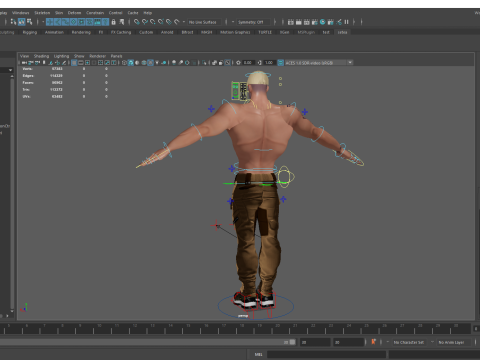Screen dimensions: 480x360
Task: Toggle isolate select icon in viewport toolbar
Action: click(204, 63)
